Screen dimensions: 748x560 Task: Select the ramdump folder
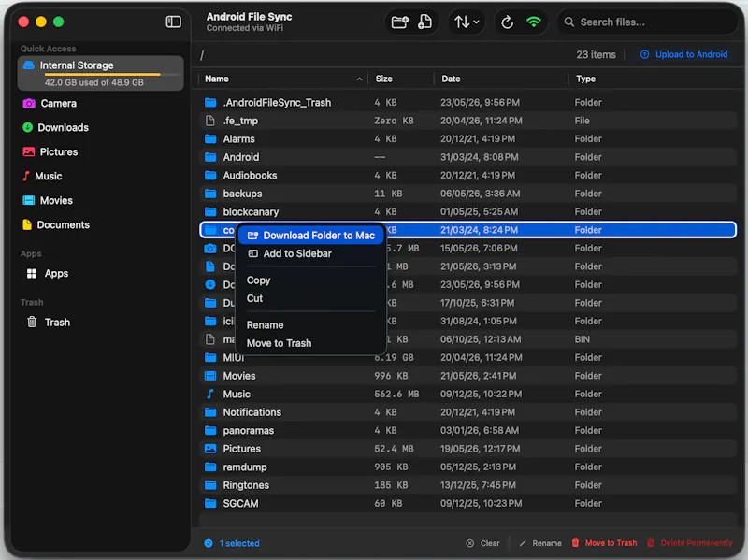[468, 467]
